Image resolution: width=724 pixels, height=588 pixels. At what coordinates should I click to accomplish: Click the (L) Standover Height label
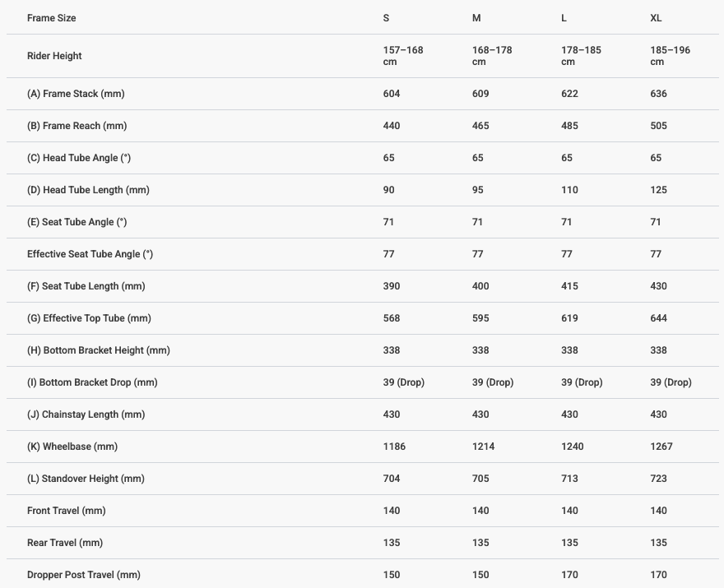[86, 479]
